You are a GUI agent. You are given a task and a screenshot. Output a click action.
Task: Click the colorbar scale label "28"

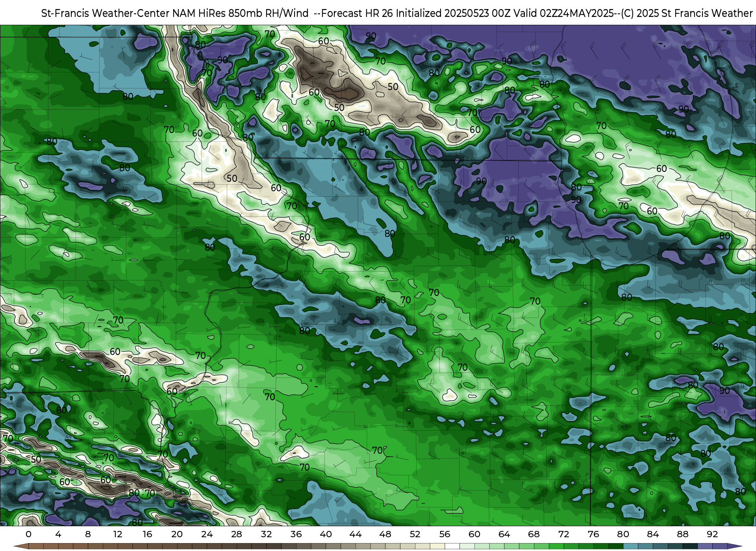(237, 534)
